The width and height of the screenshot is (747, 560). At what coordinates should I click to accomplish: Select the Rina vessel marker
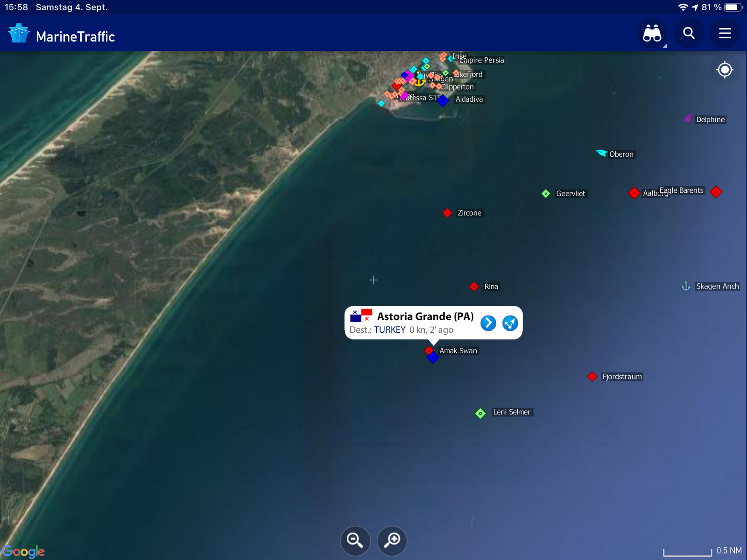[x=474, y=287]
